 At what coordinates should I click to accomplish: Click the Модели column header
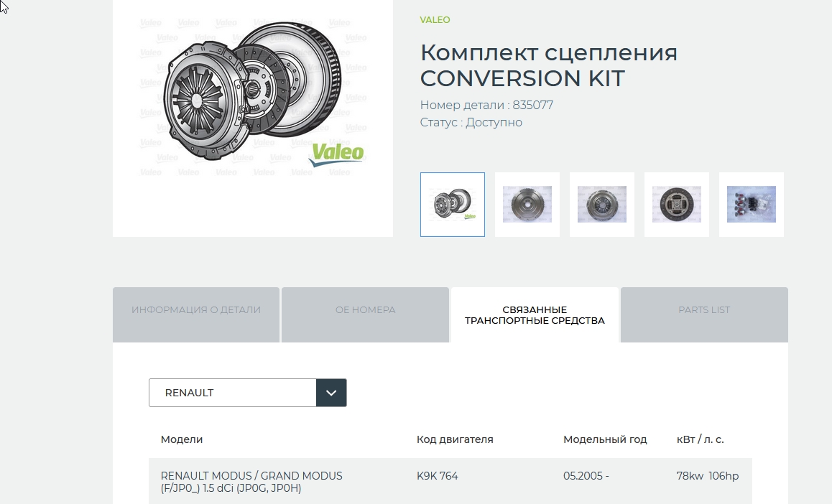[x=182, y=439]
